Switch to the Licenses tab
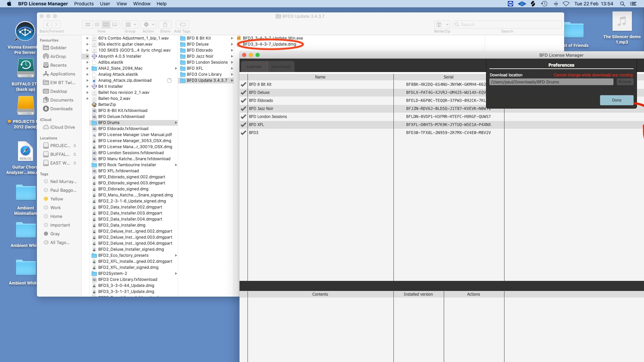This screenshot has height=362, width=644. [x=254, y=66]
